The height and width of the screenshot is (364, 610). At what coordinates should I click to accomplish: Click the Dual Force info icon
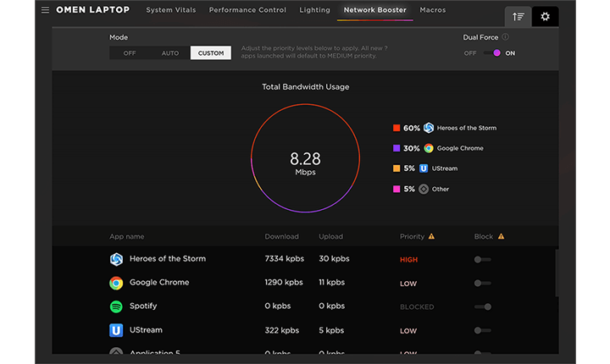click(x=506, y=37)
